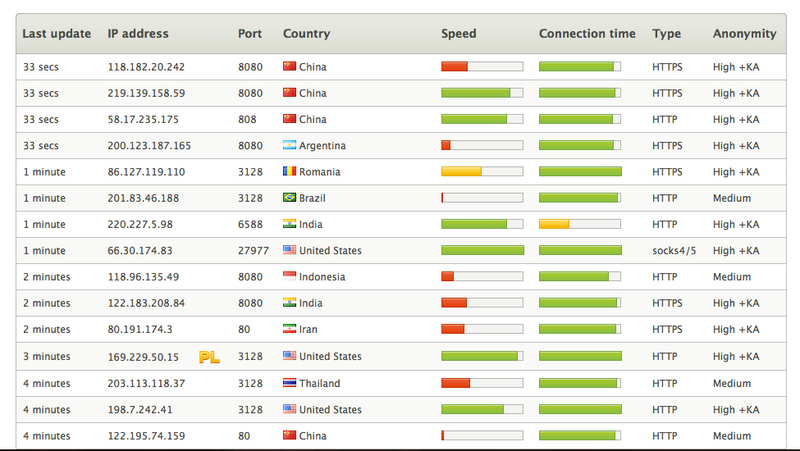Click the Indonesia country name
This screenshot has height=451, width=800.
(x=322, y=277)
